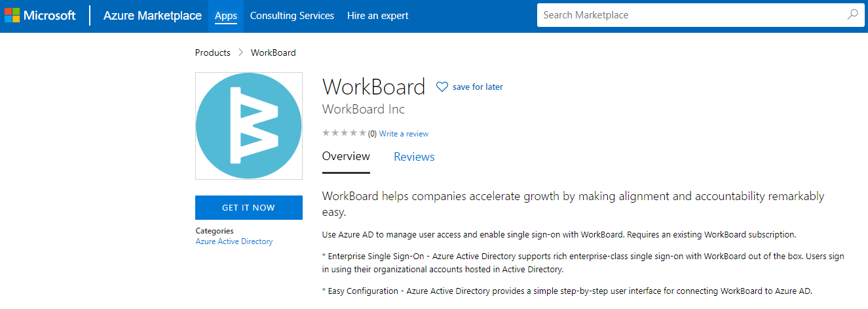Click WorkBoard breadcrumb text
This screenshot has width=868, height=309.
[x=273, y=52]
